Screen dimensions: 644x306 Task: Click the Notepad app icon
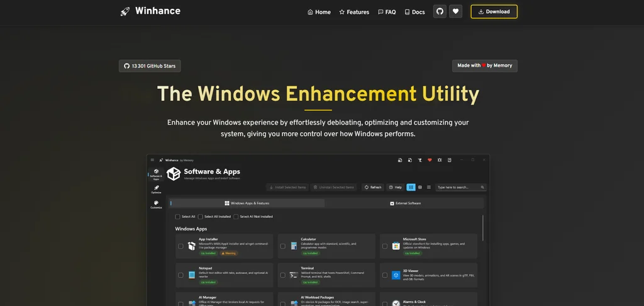tap(192, 275)
